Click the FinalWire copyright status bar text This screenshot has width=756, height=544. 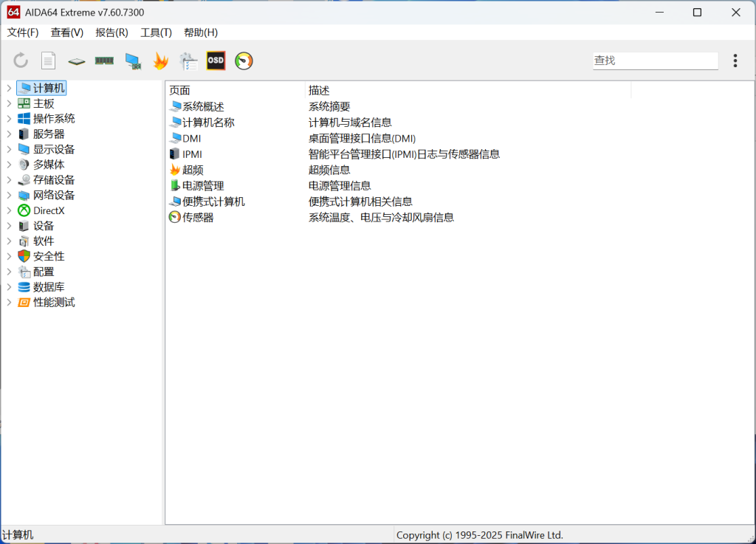[480, 535]
